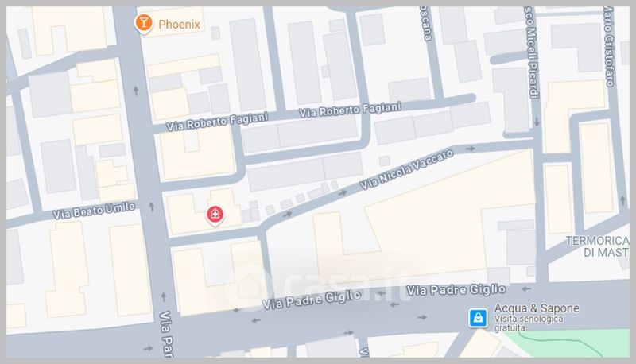Click the Phoenix place name label
This screenshot has height=364, width=636.
coord(179,25)
